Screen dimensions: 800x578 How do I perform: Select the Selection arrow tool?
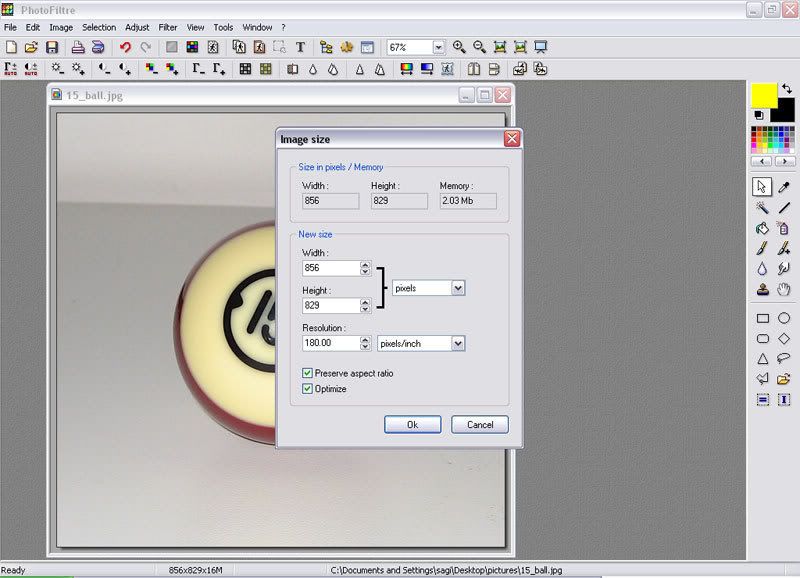[762, 187]
